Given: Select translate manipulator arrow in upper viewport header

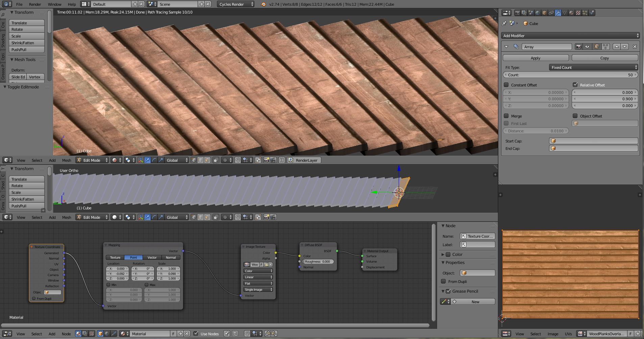Looking at the screenshot, I should (148, 160).
